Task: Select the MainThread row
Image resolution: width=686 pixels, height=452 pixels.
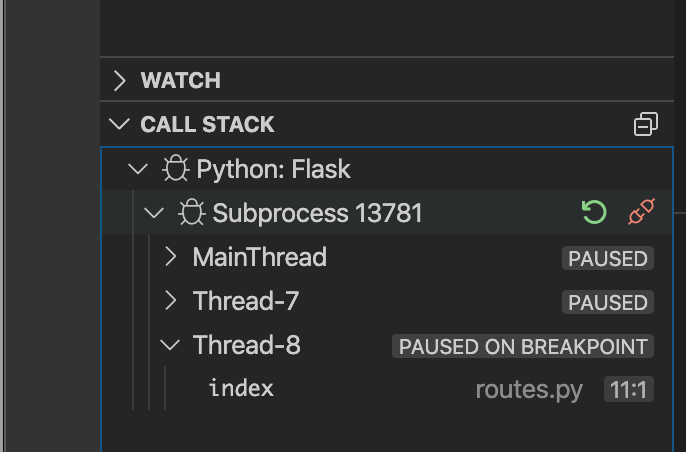Action: (x=260, y=257)
